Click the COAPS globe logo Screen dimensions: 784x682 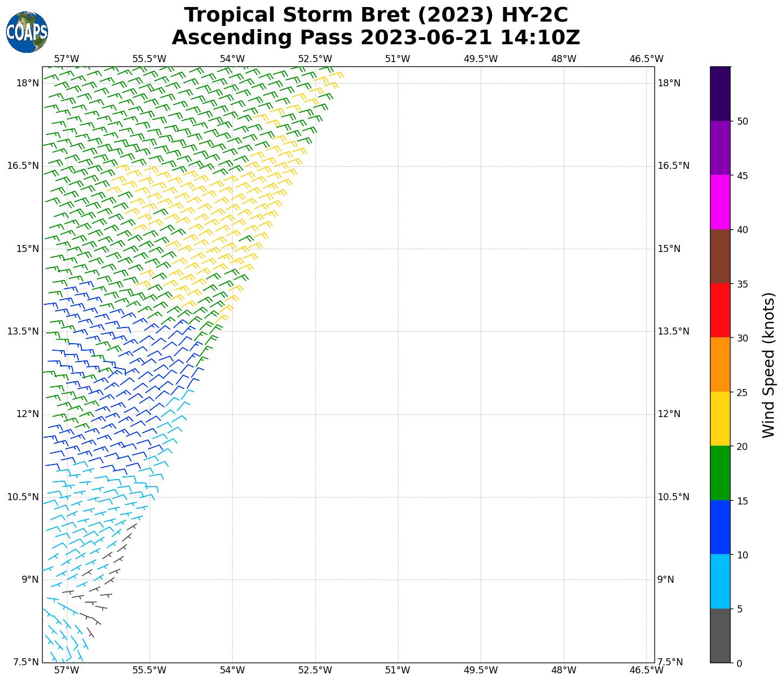(x=27, y=32)
